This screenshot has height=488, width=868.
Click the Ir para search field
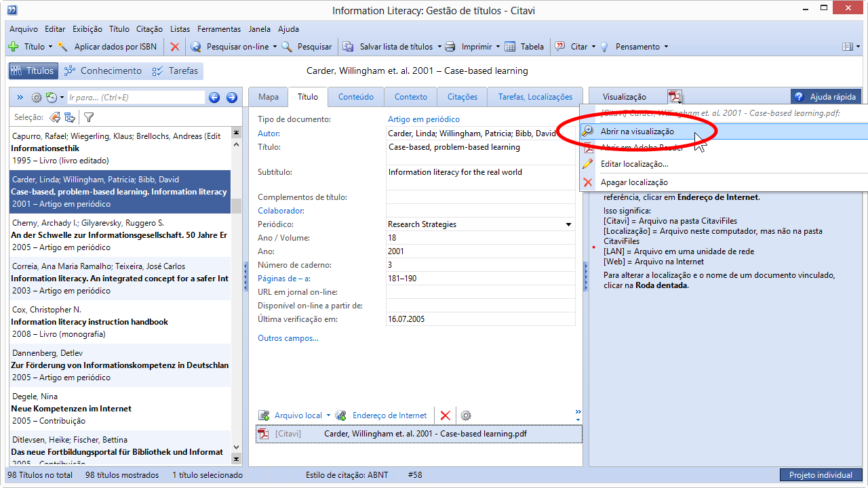[x=136, y=98]
